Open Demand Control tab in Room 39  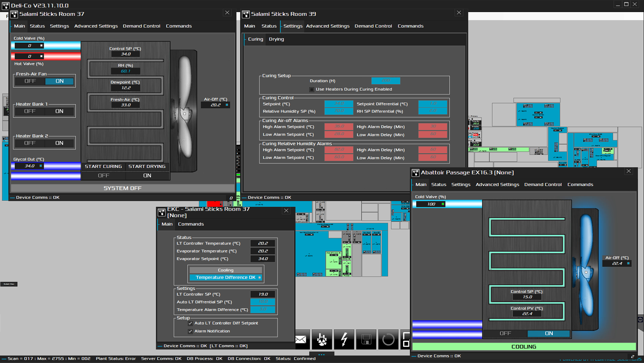point(373,26)
